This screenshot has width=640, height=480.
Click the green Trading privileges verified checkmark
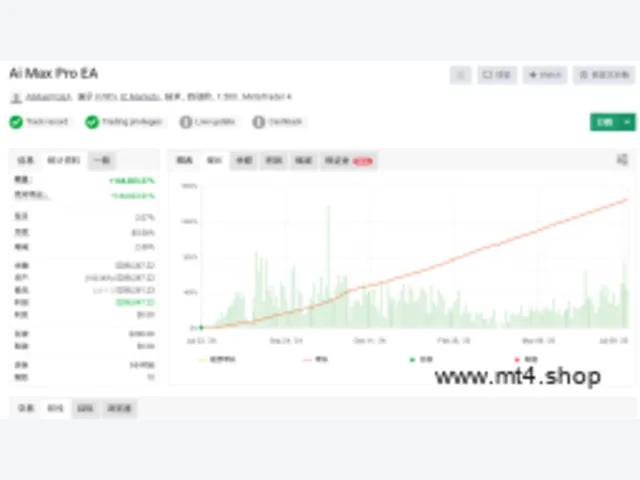click(x=92, y=122)
